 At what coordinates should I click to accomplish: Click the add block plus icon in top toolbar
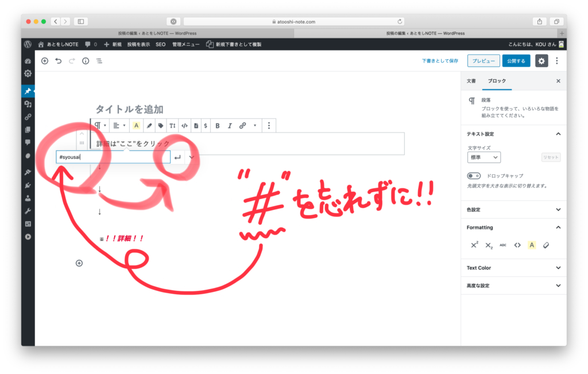tap(45, 61)
